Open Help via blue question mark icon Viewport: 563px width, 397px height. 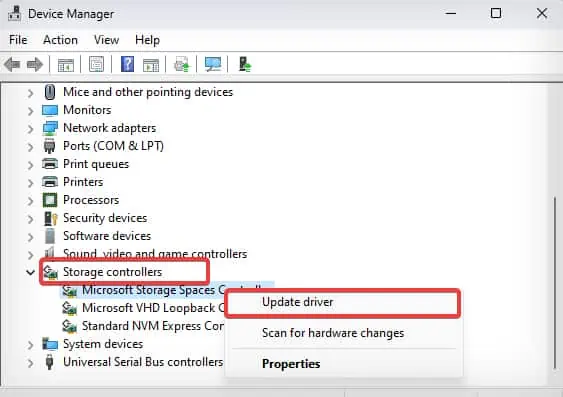127,65
